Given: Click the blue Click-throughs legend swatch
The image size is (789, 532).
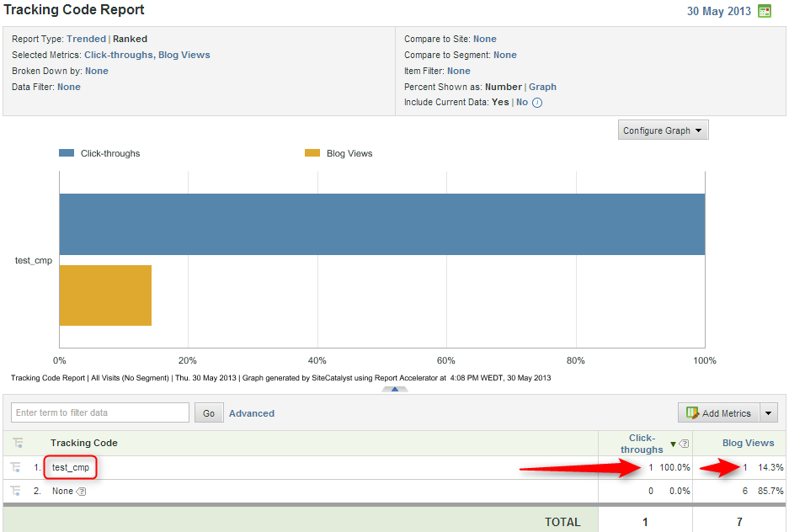Looking at the screenshot, I should 67,153.
